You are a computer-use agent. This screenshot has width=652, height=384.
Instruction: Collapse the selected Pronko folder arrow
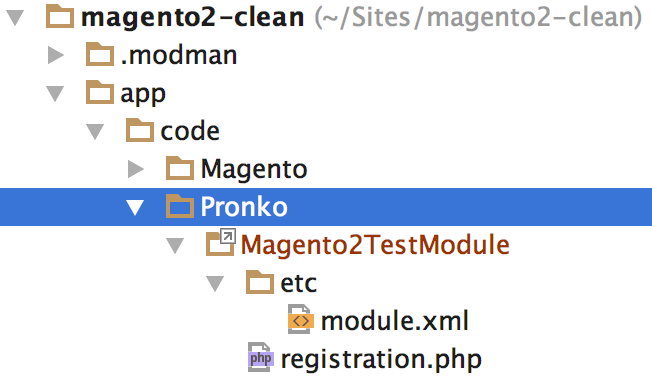(x=135, y=208)
